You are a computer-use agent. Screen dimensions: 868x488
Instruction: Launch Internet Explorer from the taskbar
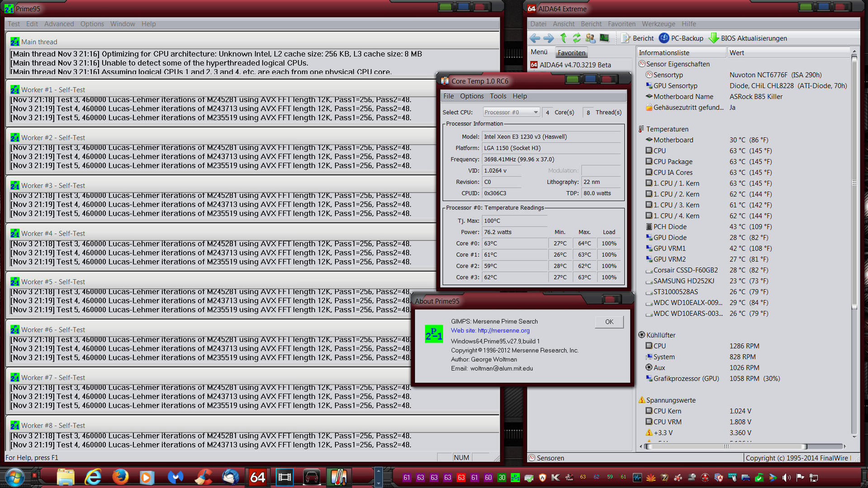pos(93,478)
